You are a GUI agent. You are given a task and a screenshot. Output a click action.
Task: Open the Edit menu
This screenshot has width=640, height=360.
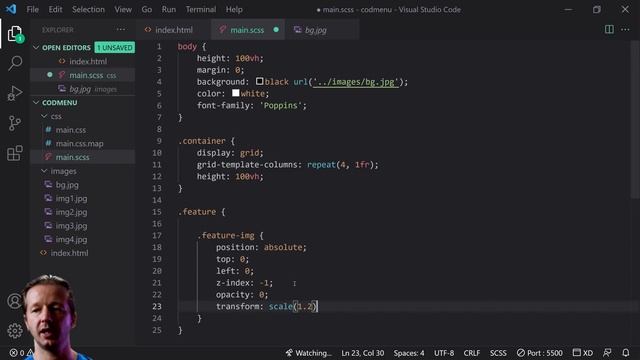tap(55, 9)
